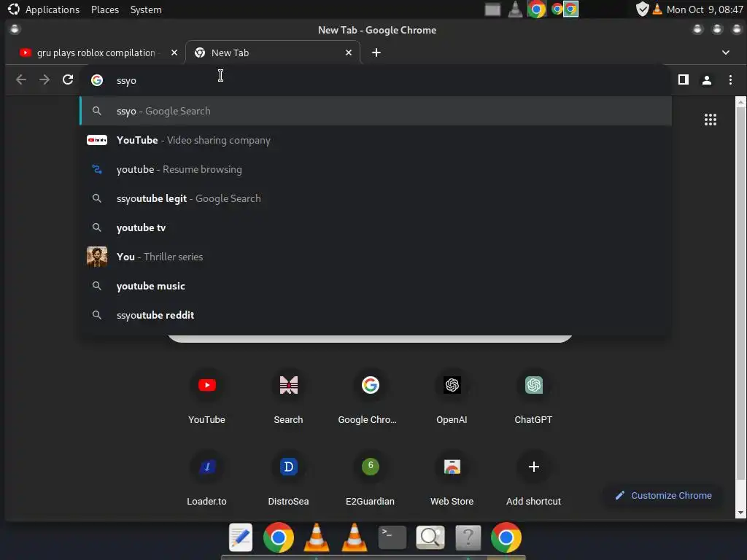
Task: Open the OpenAI shortcut tile
Action: [x=452, y=396]
